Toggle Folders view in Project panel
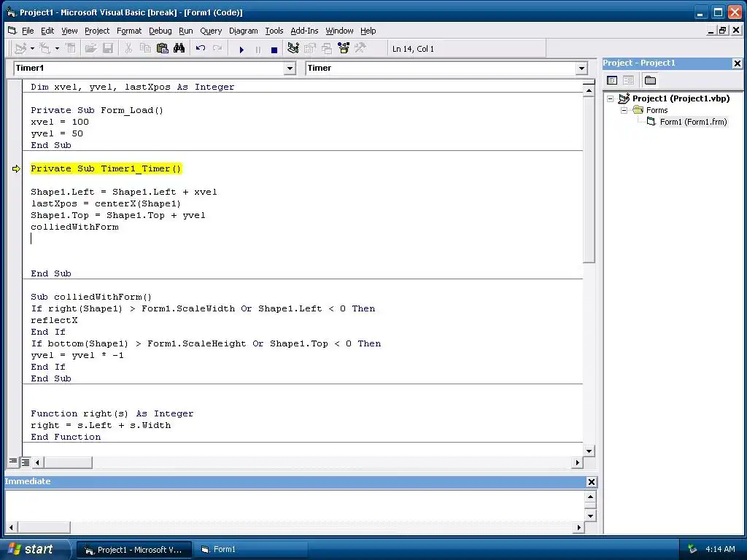Screen dimensions: 747x560 pos(650,80)
